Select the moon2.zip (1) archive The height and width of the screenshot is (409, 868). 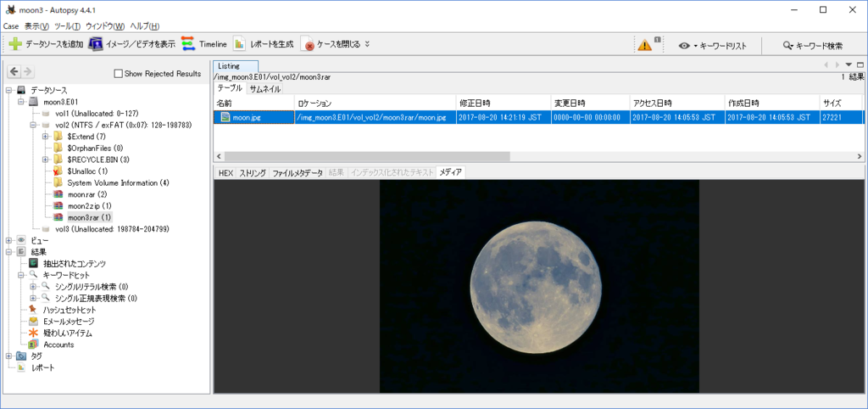(90, 206)
